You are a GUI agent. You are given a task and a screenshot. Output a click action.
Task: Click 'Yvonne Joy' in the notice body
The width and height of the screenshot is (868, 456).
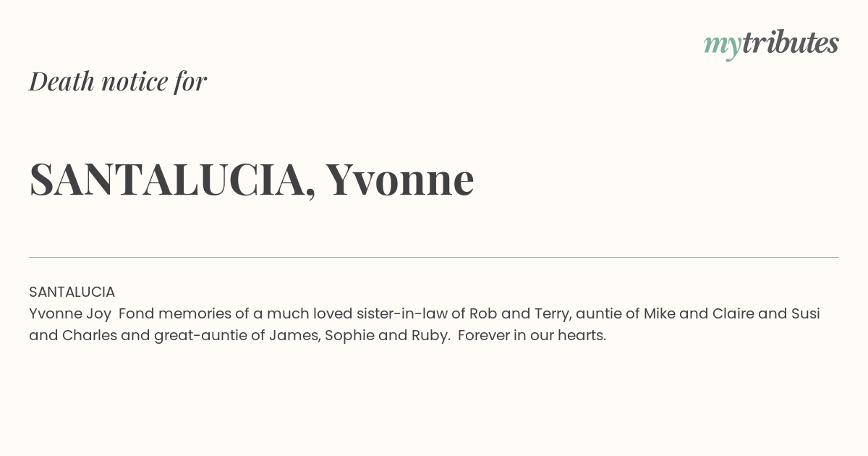coord(70,314)
